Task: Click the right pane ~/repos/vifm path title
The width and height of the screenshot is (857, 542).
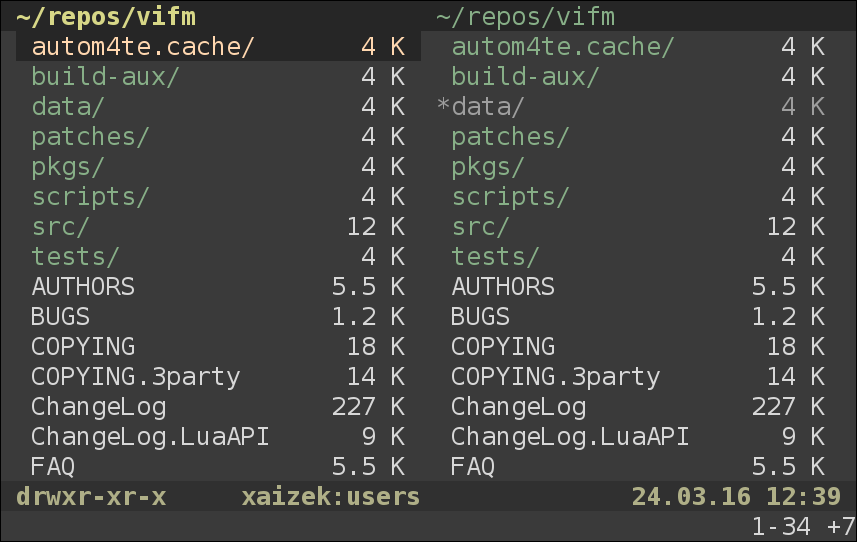Action: point(526,17)
